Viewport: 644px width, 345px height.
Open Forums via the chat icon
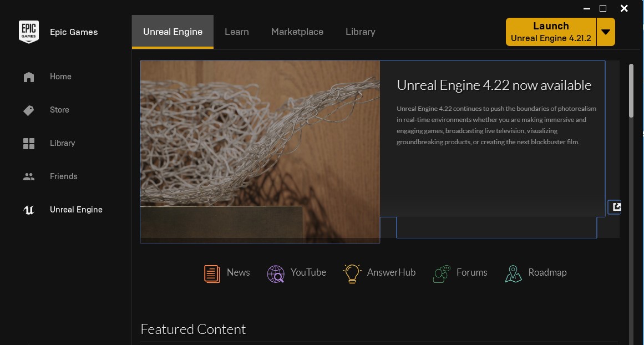[441, 273]
